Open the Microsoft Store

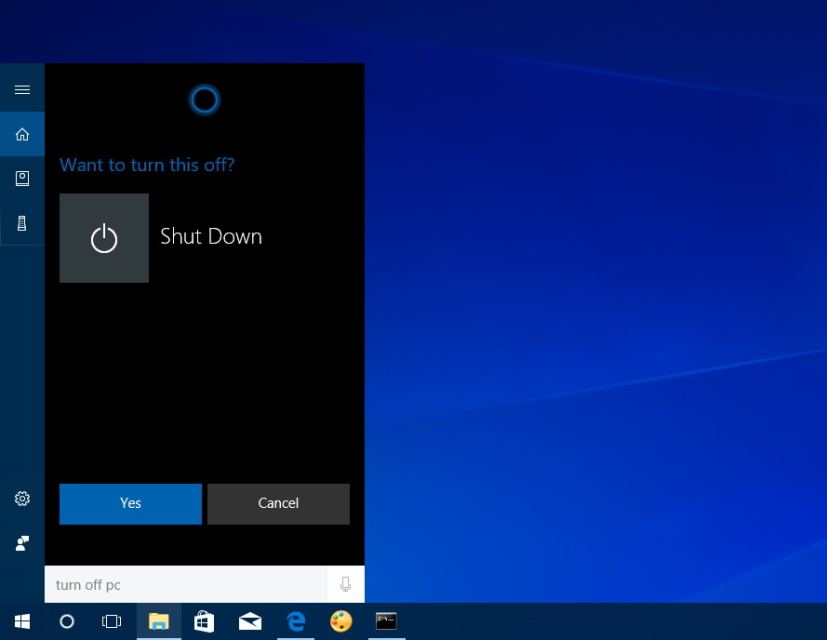[203, 621]
